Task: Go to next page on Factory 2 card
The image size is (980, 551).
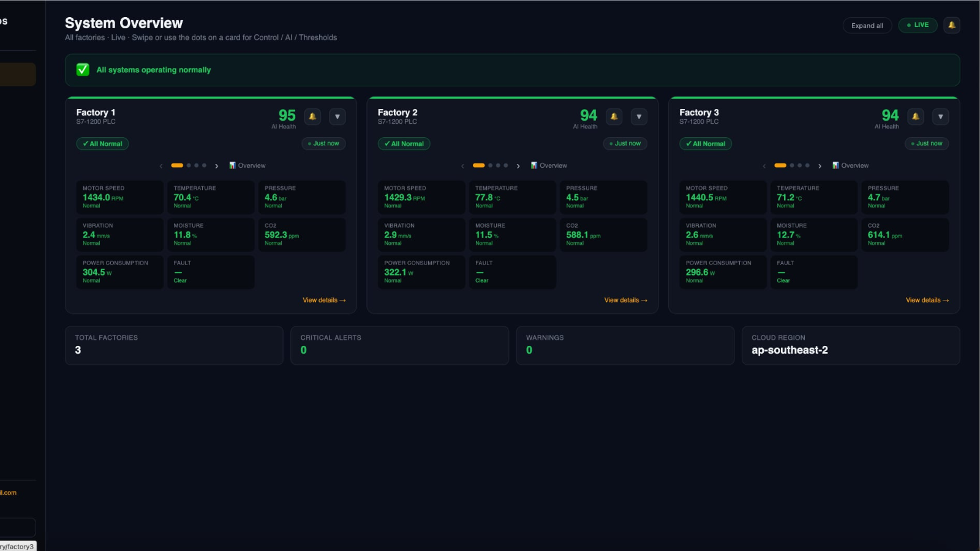Action: point(518,166)
